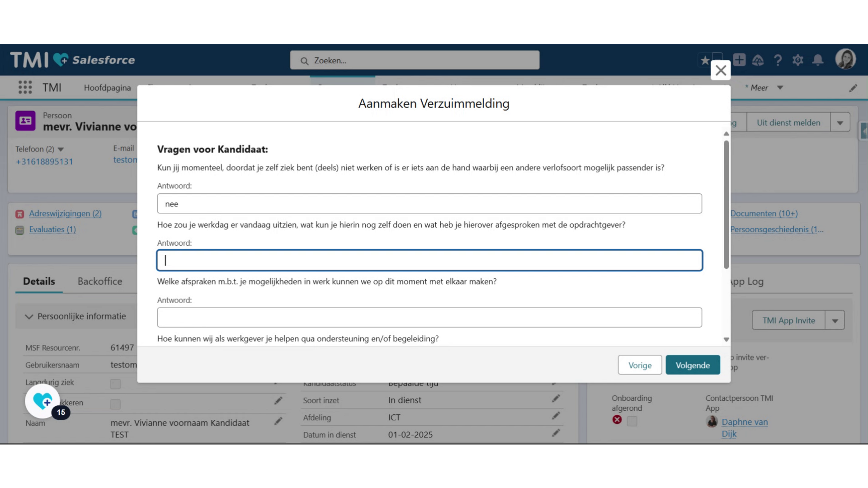
Task: Open the Meer navigation dropdown
Action: (780, 88)
